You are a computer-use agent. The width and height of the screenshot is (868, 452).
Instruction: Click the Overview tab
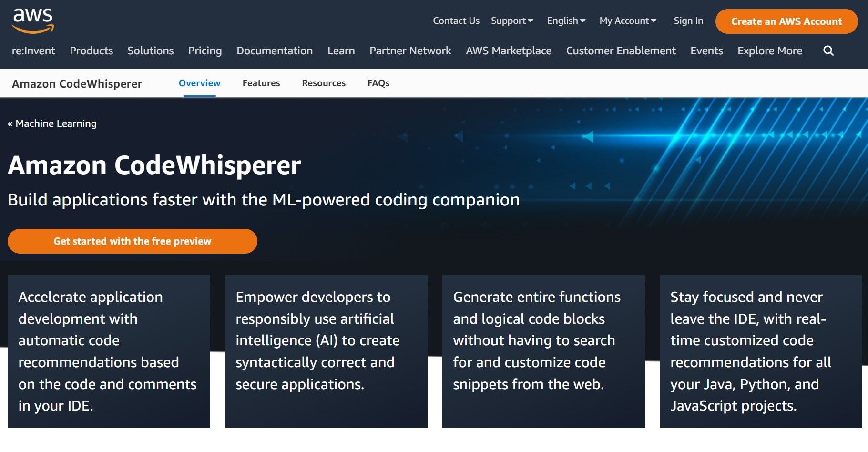pyautogui.click(x=199, y=83)
